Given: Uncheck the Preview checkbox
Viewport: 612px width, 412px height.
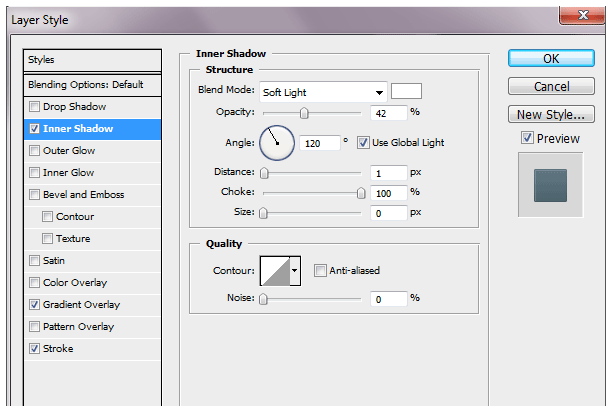Looking at the screenshot, I should click(527, 138).
